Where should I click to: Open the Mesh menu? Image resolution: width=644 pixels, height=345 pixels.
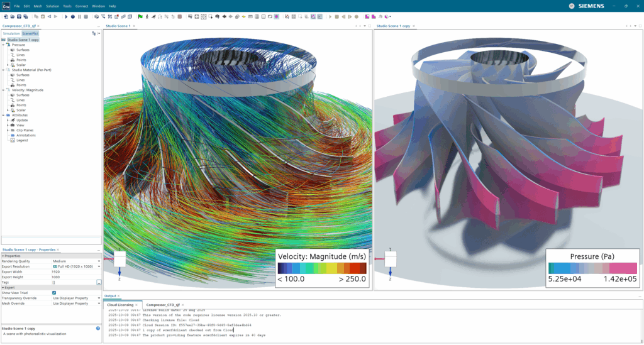click(x=37, y=6)
